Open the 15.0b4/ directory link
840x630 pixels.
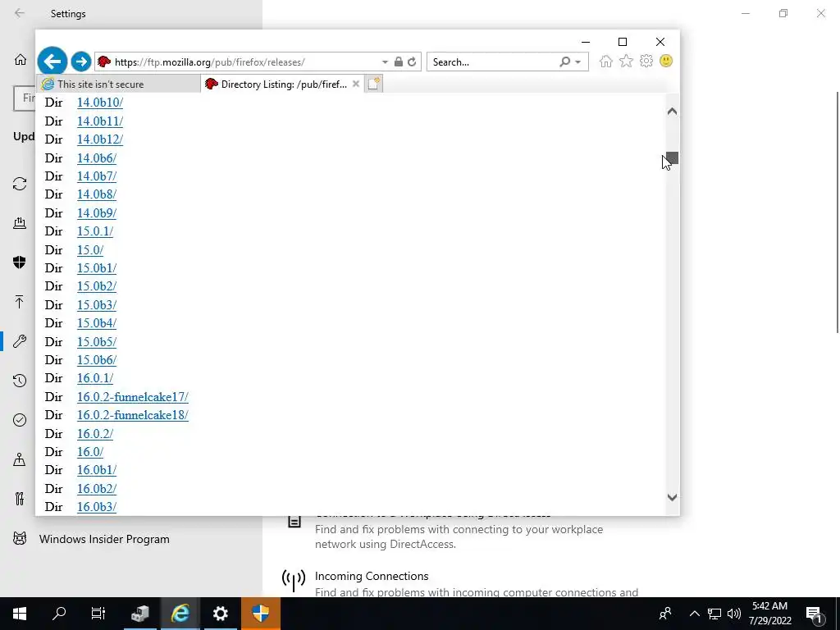tap(97, 323)
